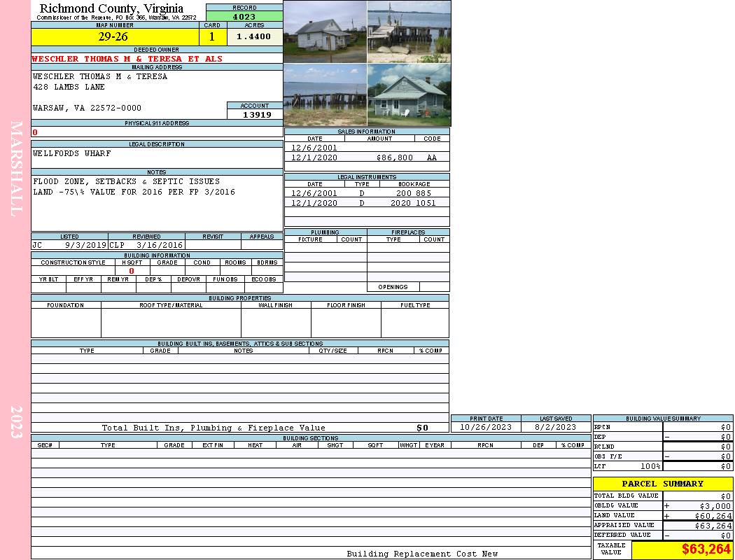Select reviewed date 3/16/2016
The image size is (735, 560).
(x=160, y=245)
